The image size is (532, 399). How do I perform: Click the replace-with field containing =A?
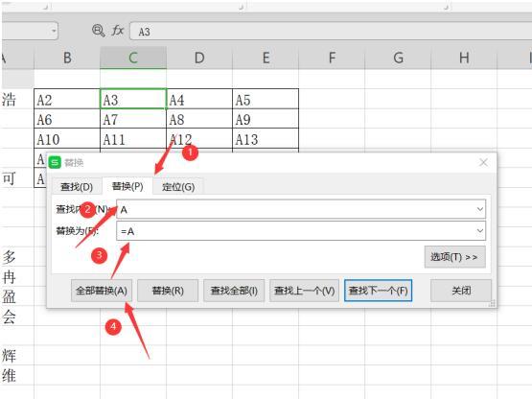[x=301, y=231]
